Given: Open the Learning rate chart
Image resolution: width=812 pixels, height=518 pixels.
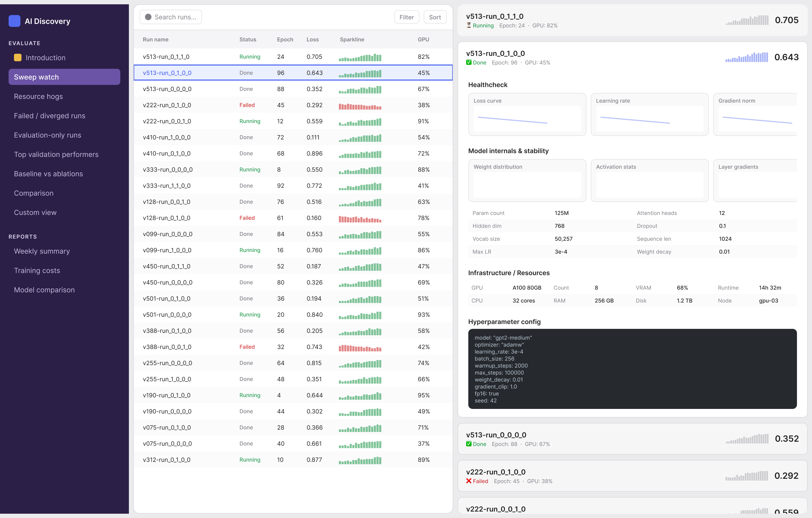Looking at the screenshot, I should coord(650,114).
